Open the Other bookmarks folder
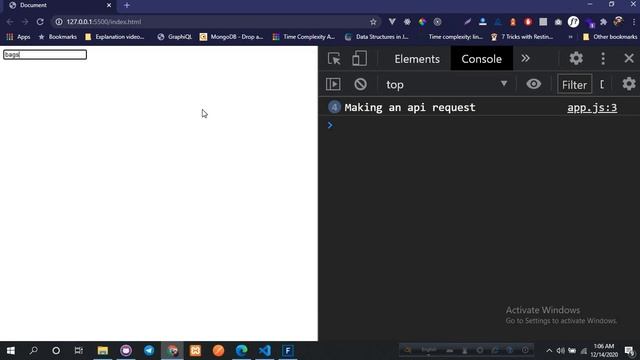Image resolution: width=640 pixels, height=360 pixels. coord(610,37)
